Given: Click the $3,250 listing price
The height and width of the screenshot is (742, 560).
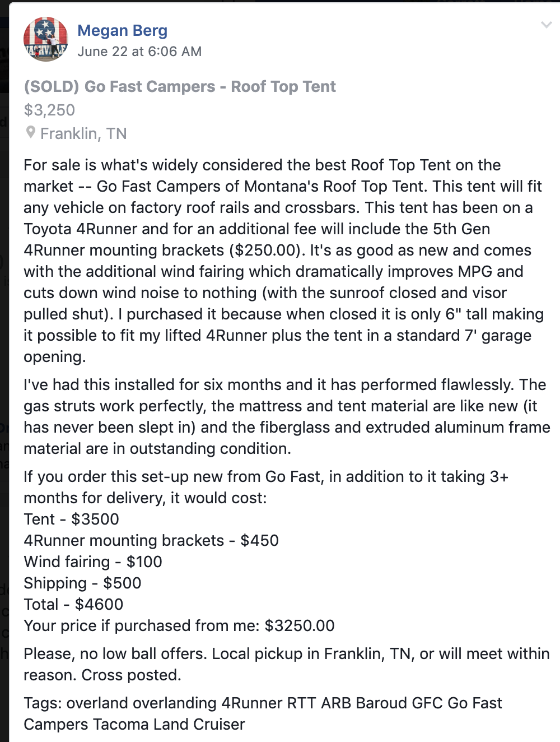Looking at the screenshot, I should pos(49,110).
